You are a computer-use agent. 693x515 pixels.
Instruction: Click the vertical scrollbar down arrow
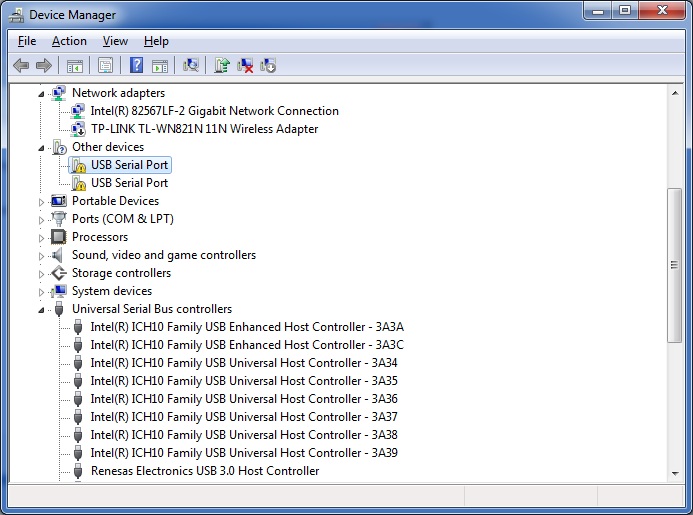point(675,473)
